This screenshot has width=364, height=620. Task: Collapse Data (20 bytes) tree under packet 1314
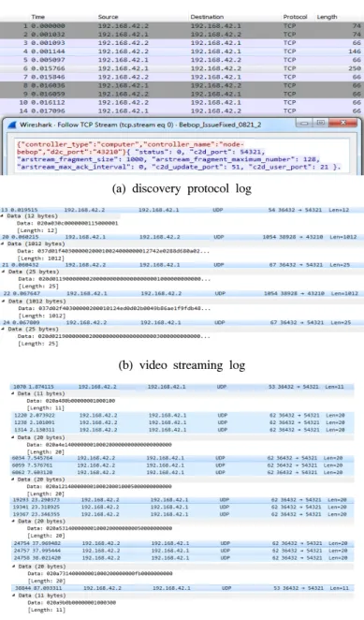13,437
